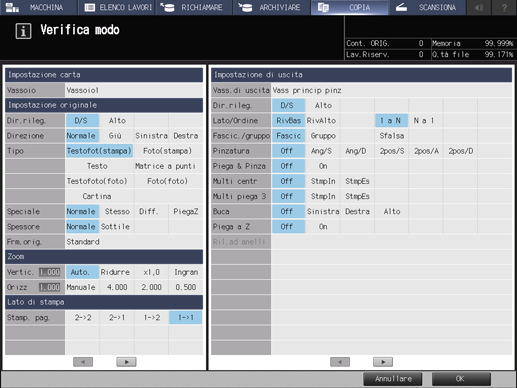Select the COPIA tab
The width and height of the screenshot is (517, 388).
coord(349,7)
